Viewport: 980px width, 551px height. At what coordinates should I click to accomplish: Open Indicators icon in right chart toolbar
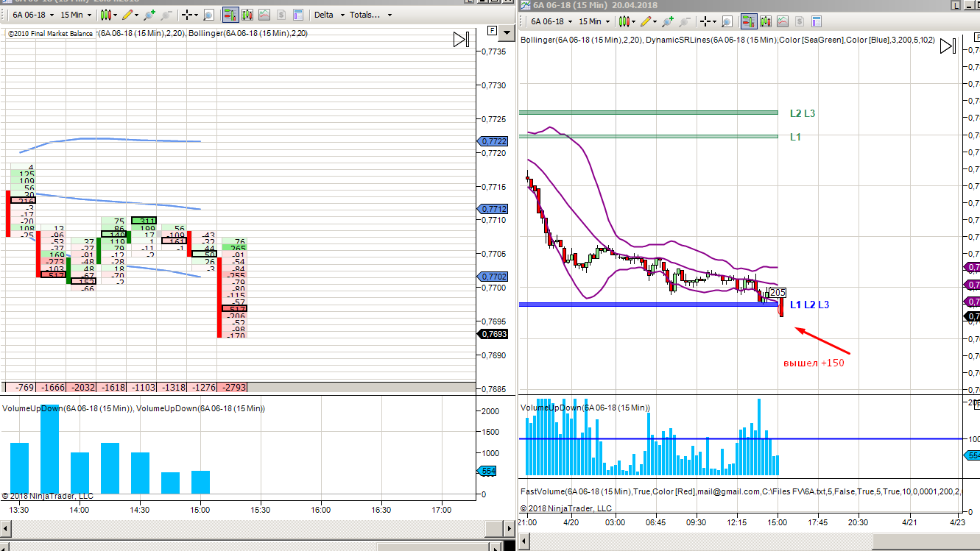tap(782, 22)
